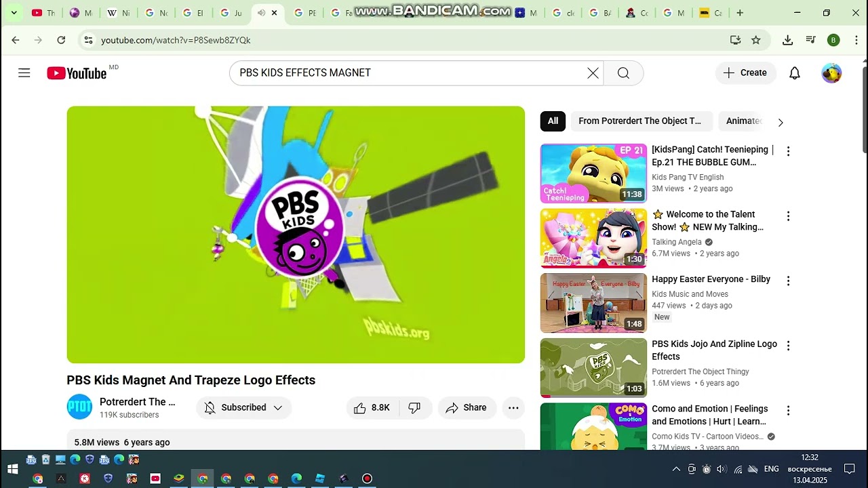Image resolution: width=868 pixels, height=488 pixels.
Task: Open tab search dropdown arrow
Action: click(x=14, y=13)
